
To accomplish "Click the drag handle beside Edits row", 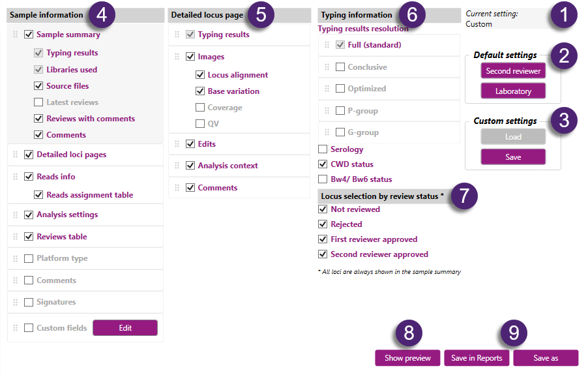I will click(x=177, y=144).
